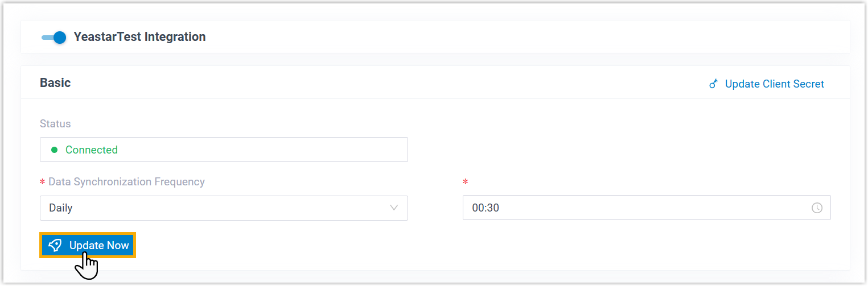Click the rocket icon on Update Now
Screen dimensions: 868x286
click(x=55, y=245)
